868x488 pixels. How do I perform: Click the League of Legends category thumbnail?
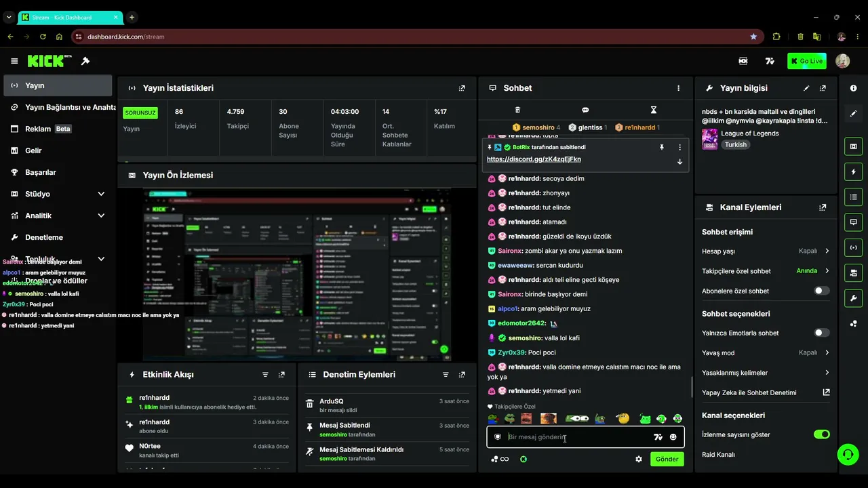[x=709, y=139]
